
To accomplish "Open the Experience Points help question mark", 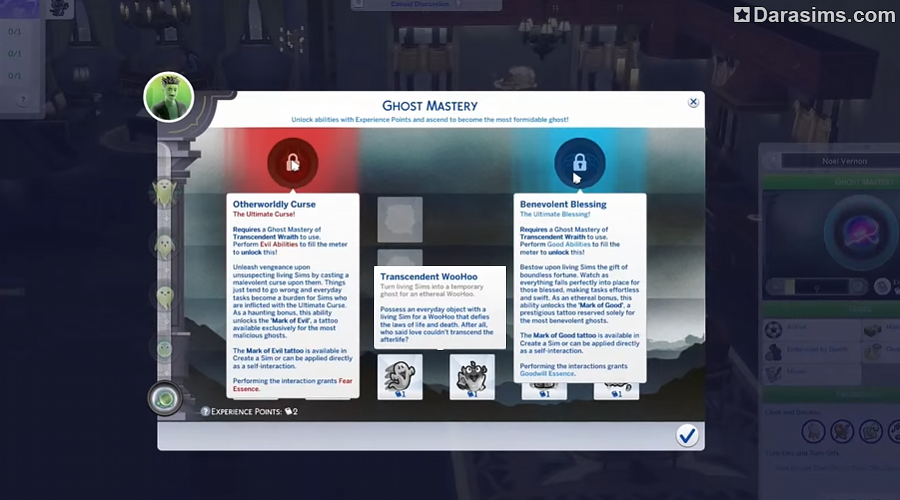I will pyautogui.click(x=205, y=412).
